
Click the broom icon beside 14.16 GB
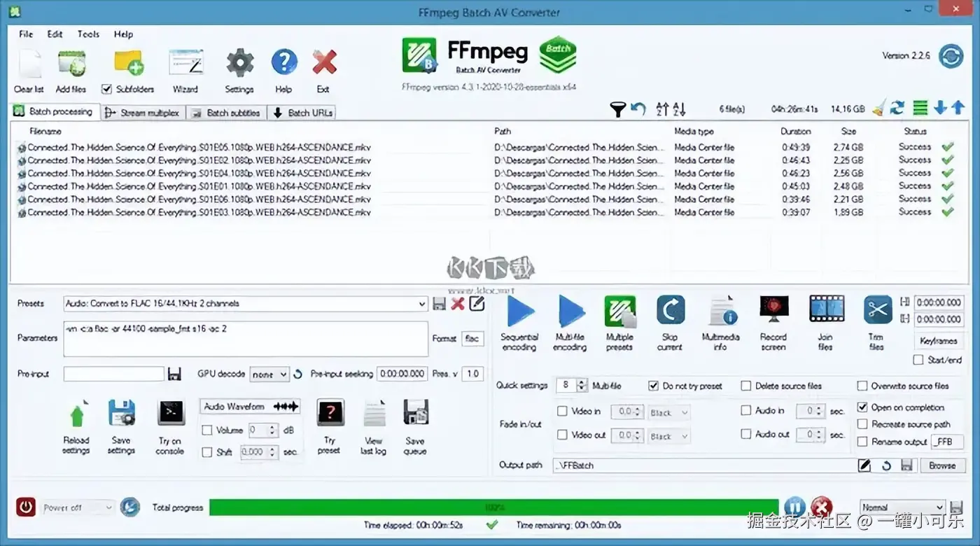coord(878,108)
